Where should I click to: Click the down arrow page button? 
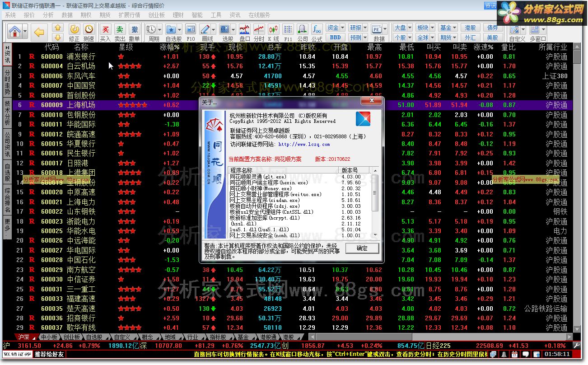click(x=57, y=37)
